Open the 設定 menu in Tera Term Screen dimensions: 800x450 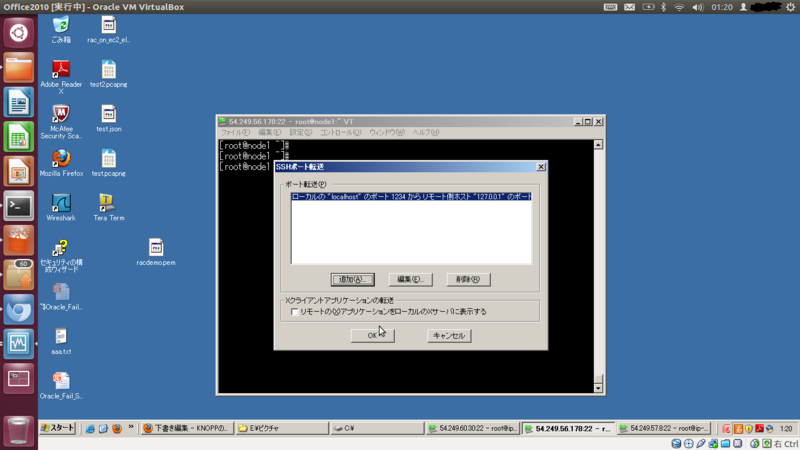point(301,133)
